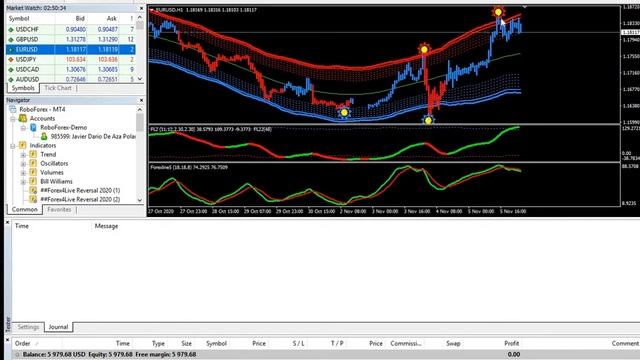This screenshot has height=360, width=640.
Task: Click the account 985599 user icon
Action: tap(44, 136)
